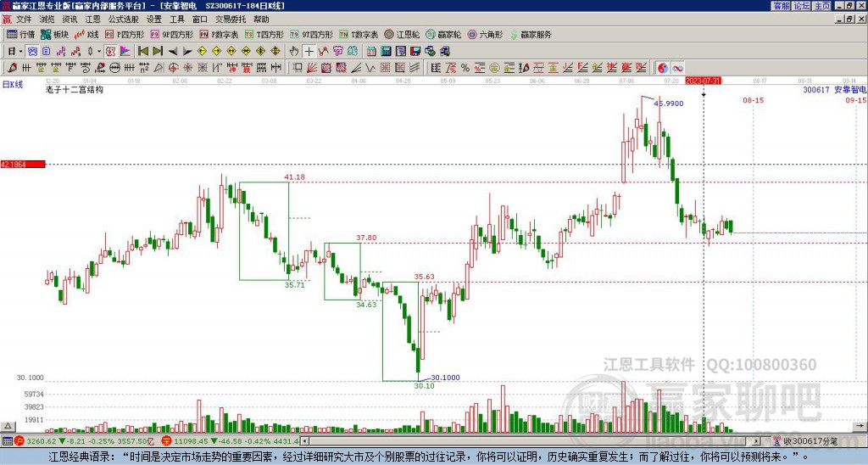Jump to last bar with skip-end icon
Image resolution: width=868 pixels, height=465 pixels.
158,52
